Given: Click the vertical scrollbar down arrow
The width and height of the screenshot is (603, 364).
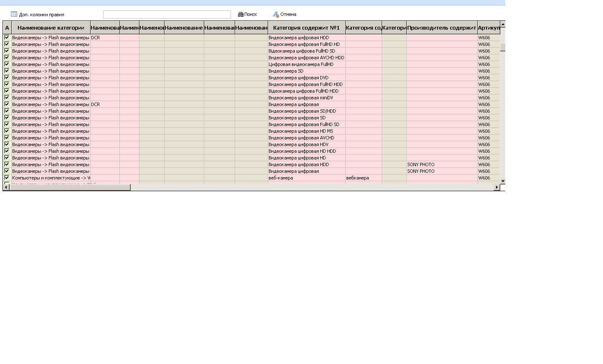Looking at the screenshot, I should [503, 181].
